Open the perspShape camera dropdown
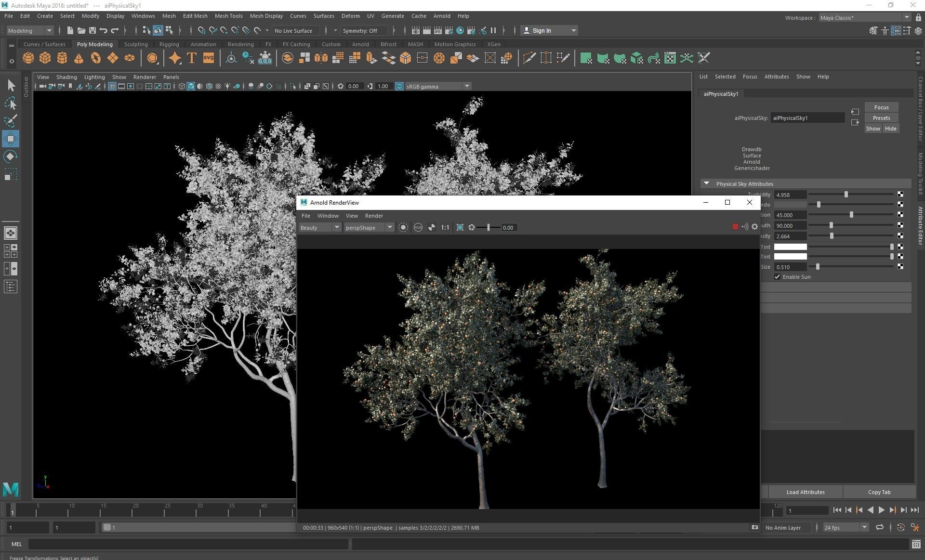The image size is (925, 560). 369,227
